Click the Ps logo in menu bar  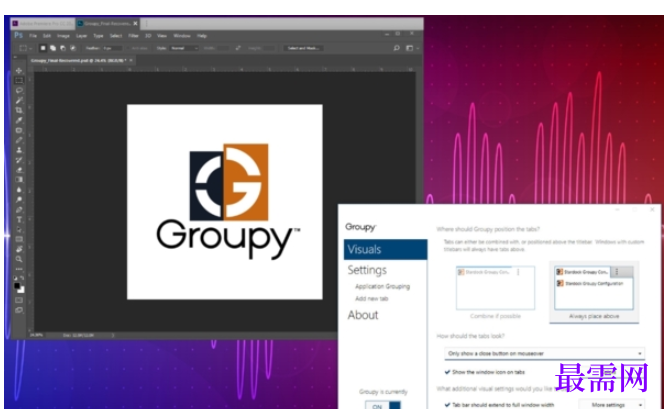point(19,36)
